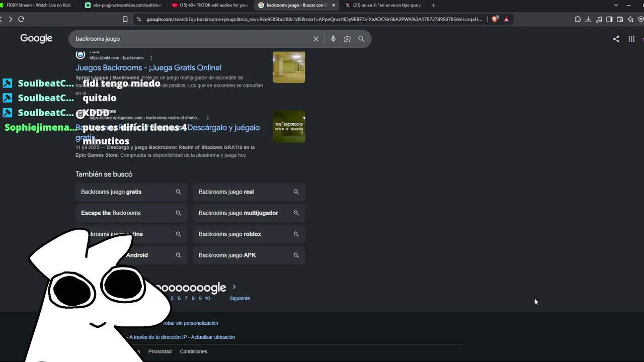Open the Backrooms Realm of Shadows thumbnail
This screenshot has width=644, height=362.
click(x=289, y=127)
